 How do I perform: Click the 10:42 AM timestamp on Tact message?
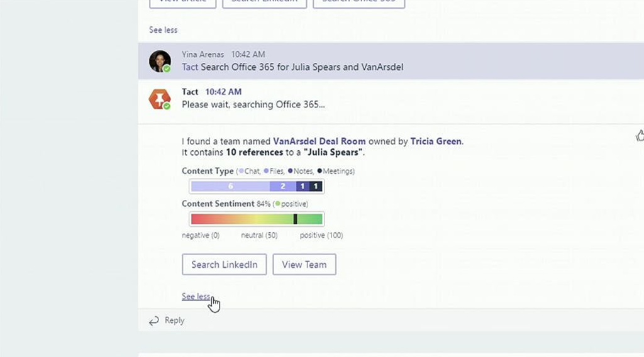tap(223, 92)
